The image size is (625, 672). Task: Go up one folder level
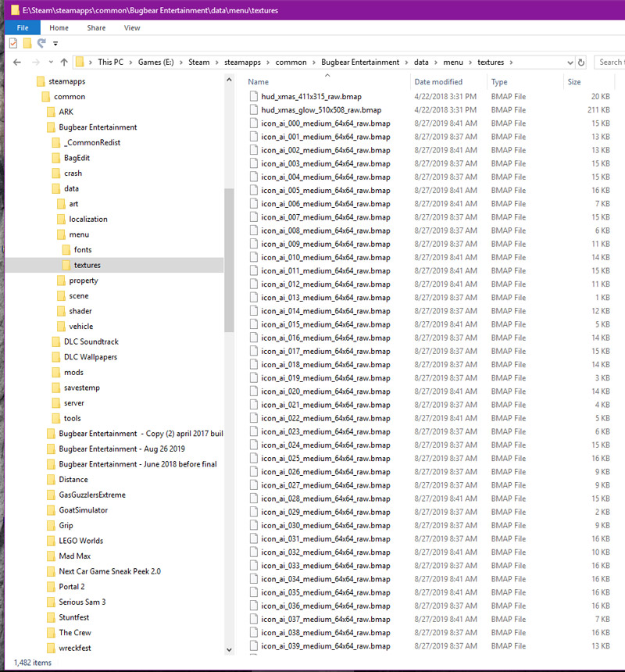64,63
